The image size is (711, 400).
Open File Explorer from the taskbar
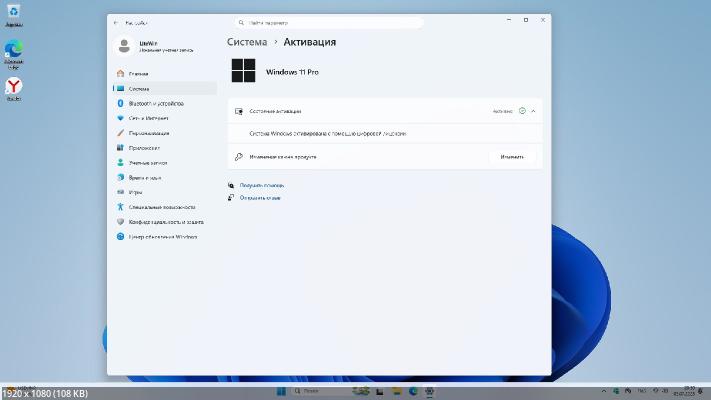tap(397, 391)
